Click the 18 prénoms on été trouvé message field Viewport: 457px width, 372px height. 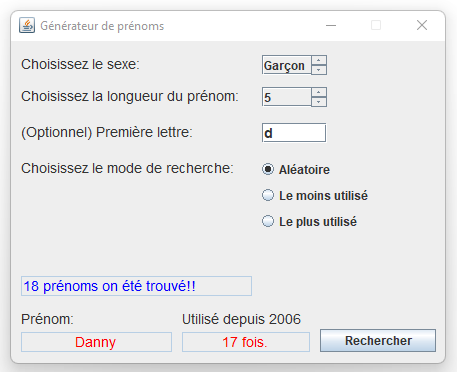point(136,286)
